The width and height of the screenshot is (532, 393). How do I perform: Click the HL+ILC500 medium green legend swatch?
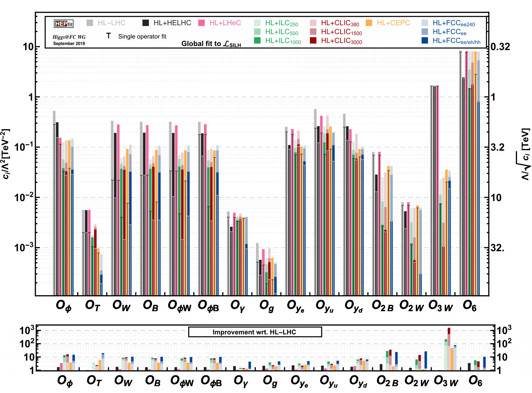258,32
